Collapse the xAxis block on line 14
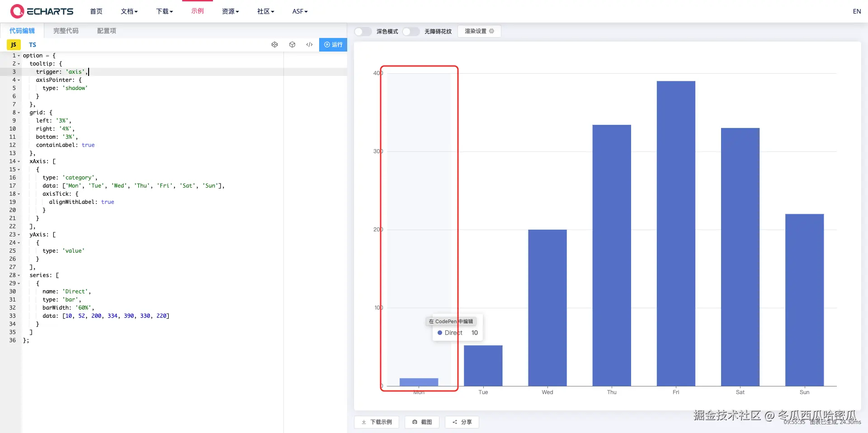This screenshot has width=868, height=433. point(19,161)
